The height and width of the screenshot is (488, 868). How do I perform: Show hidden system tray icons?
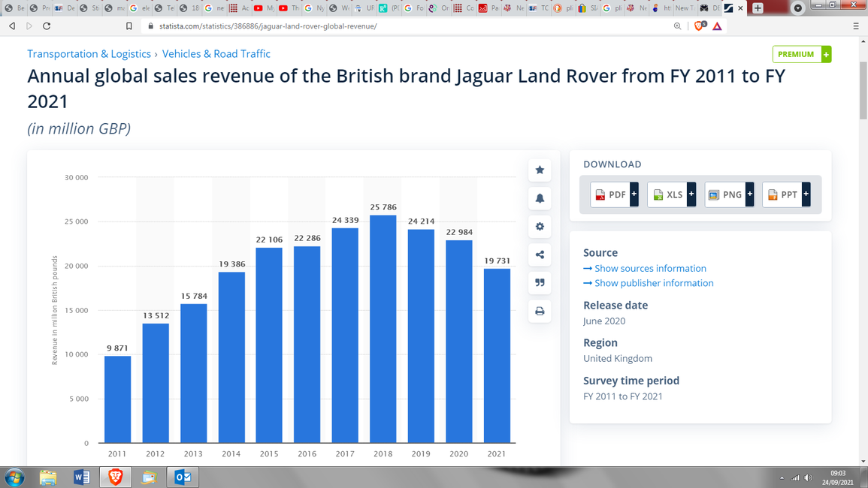[x=782, y=477]
